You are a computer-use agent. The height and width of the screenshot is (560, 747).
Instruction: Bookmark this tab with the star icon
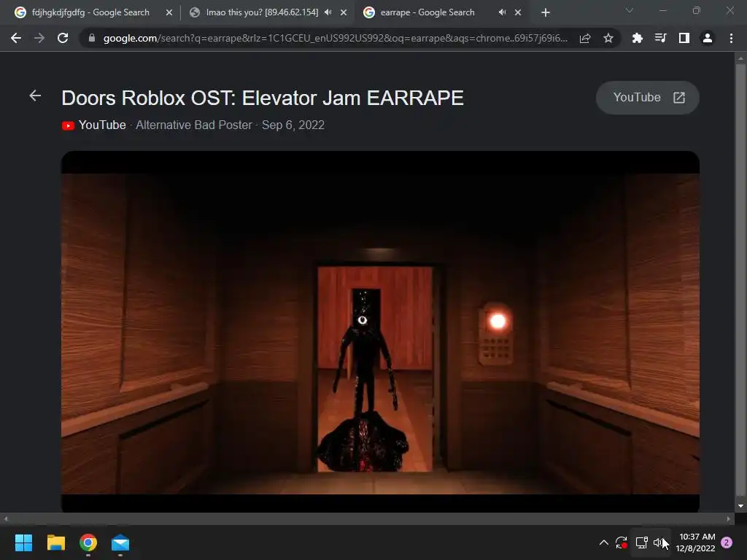point(608,38)
